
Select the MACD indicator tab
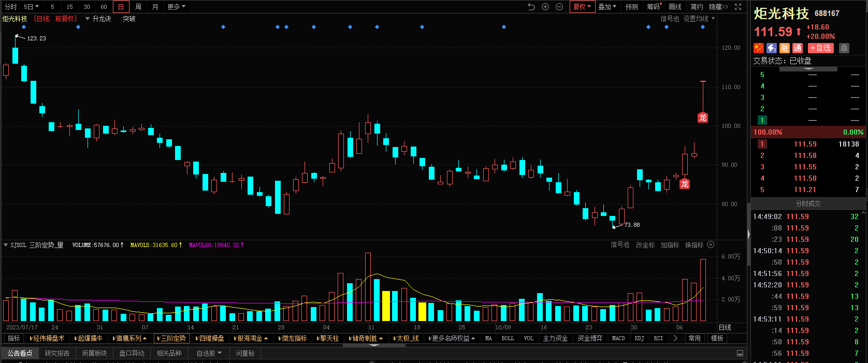coord(618,338)
